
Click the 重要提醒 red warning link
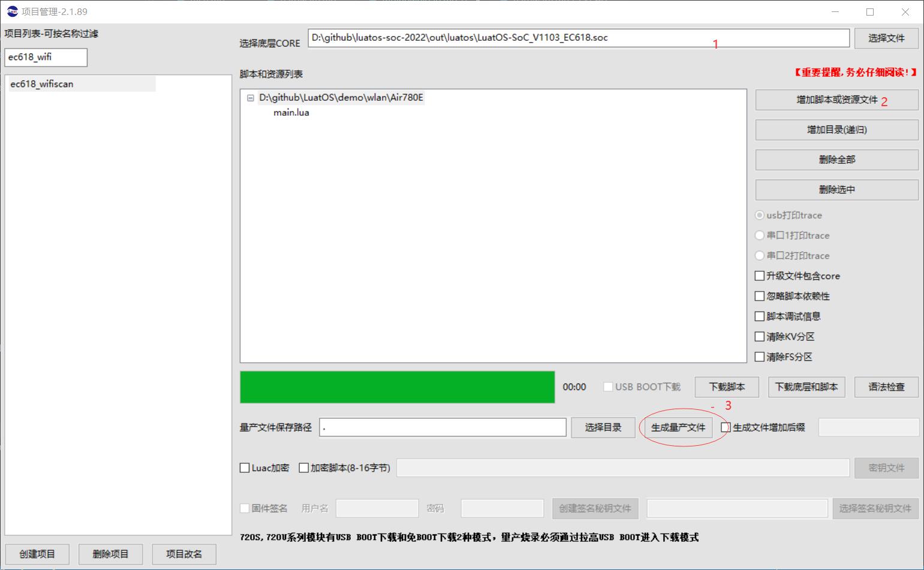(x=856, y=73)
